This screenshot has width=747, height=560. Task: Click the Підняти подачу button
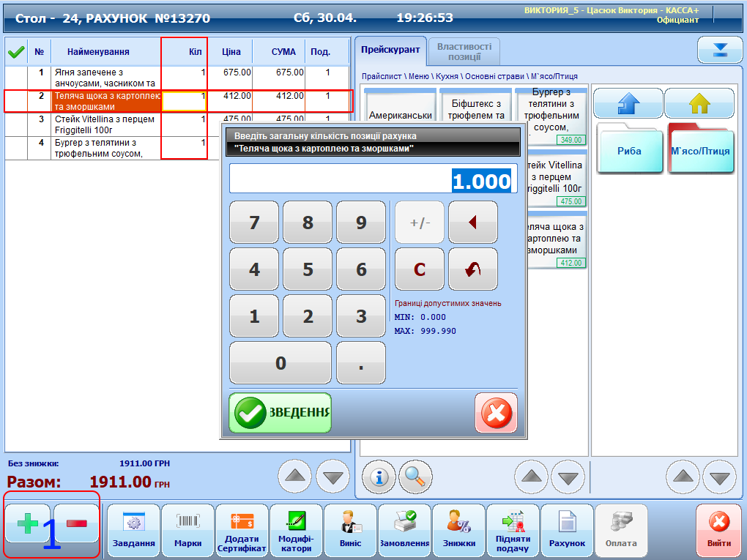513,530
